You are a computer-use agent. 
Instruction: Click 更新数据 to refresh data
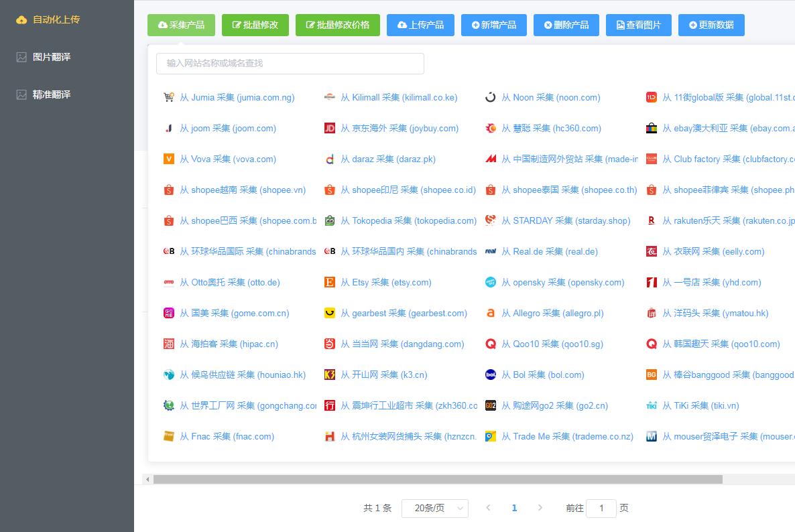tap(711, 25)
